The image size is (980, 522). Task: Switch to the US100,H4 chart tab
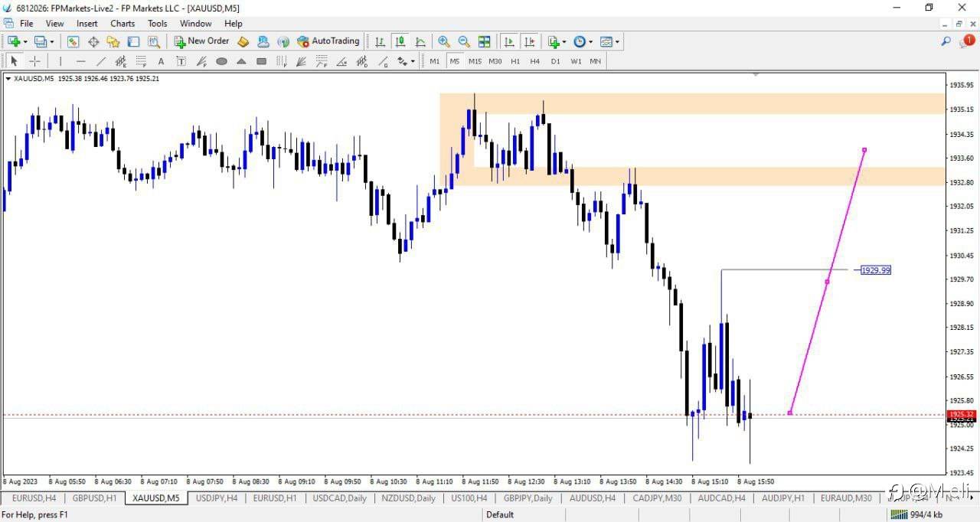(x=469, y=498)
